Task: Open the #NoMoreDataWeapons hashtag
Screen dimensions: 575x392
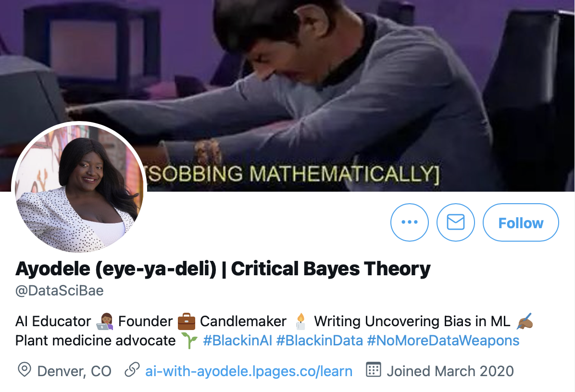Action: (x=443, y=341)
